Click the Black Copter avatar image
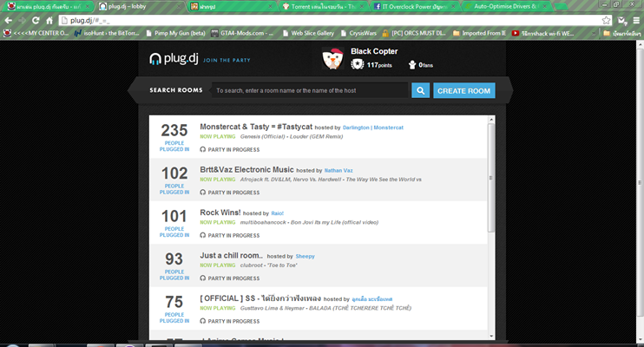 click(332, 59)
